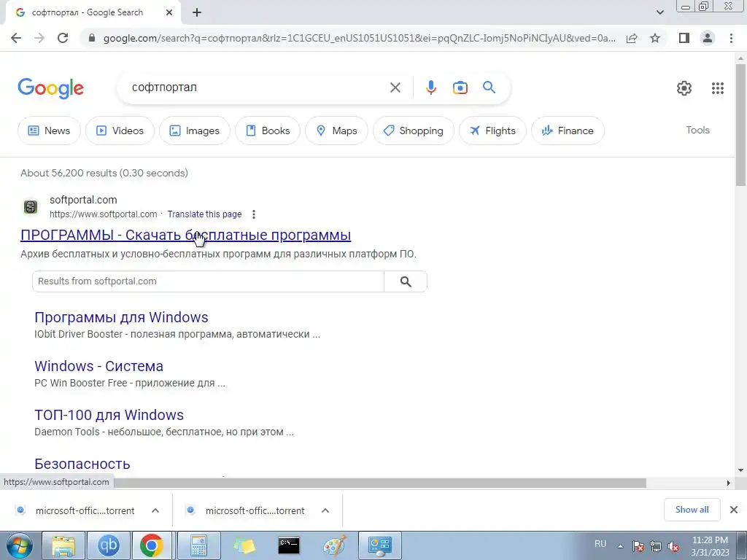
Task: Open the Google apps grid
Action: click(718, 88)
